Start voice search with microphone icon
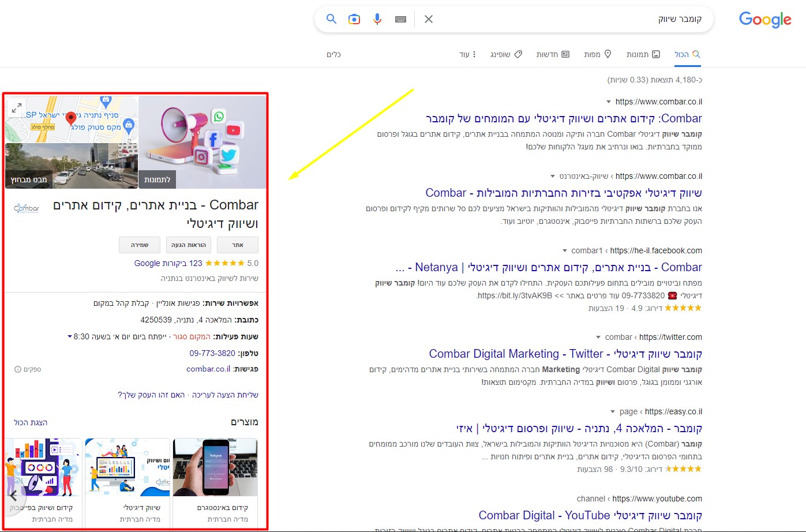 (377, 19)
